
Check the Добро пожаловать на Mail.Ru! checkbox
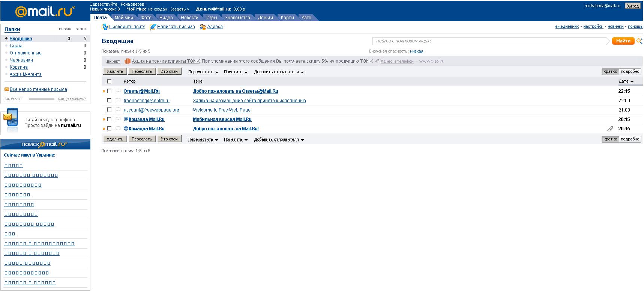click(109, 128)
